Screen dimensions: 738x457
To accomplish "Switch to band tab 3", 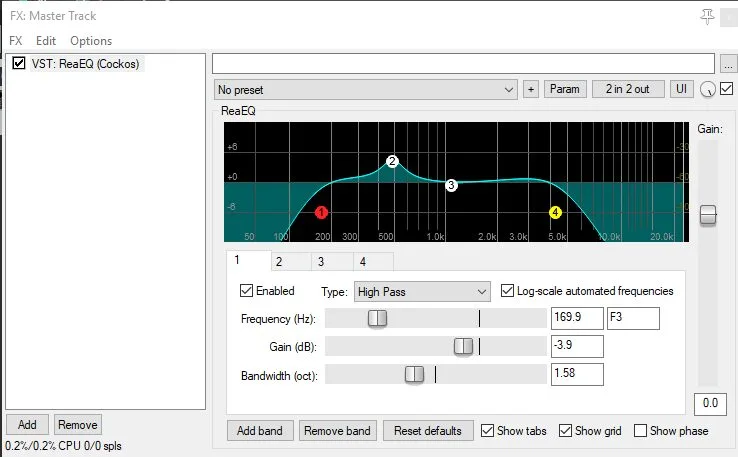I will coord(320,262).
